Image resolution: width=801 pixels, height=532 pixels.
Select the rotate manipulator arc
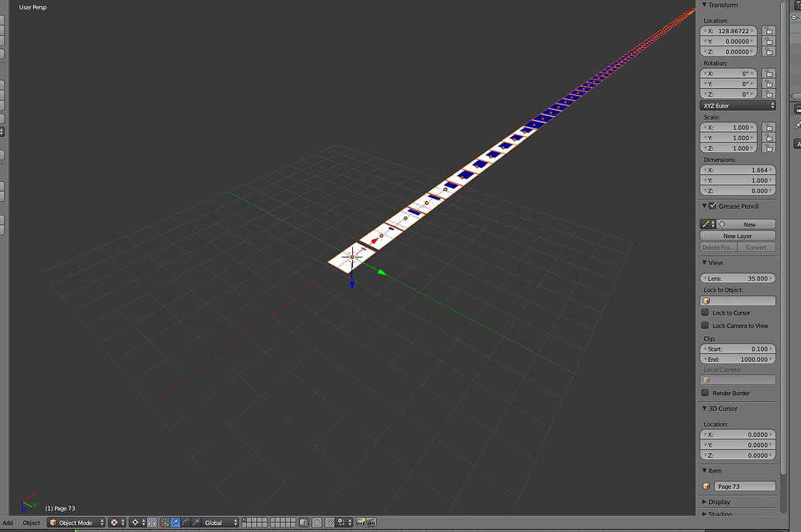tap(186, 522)
